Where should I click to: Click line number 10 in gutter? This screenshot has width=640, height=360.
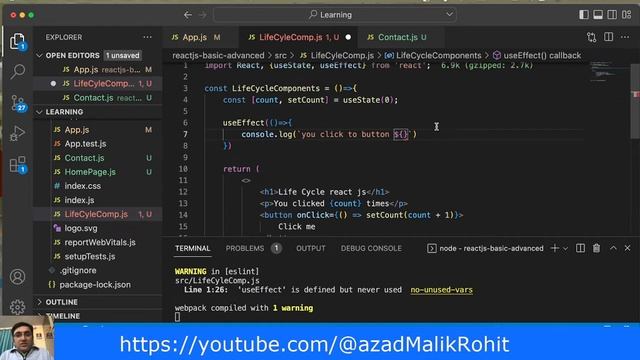tap(183, 169)
